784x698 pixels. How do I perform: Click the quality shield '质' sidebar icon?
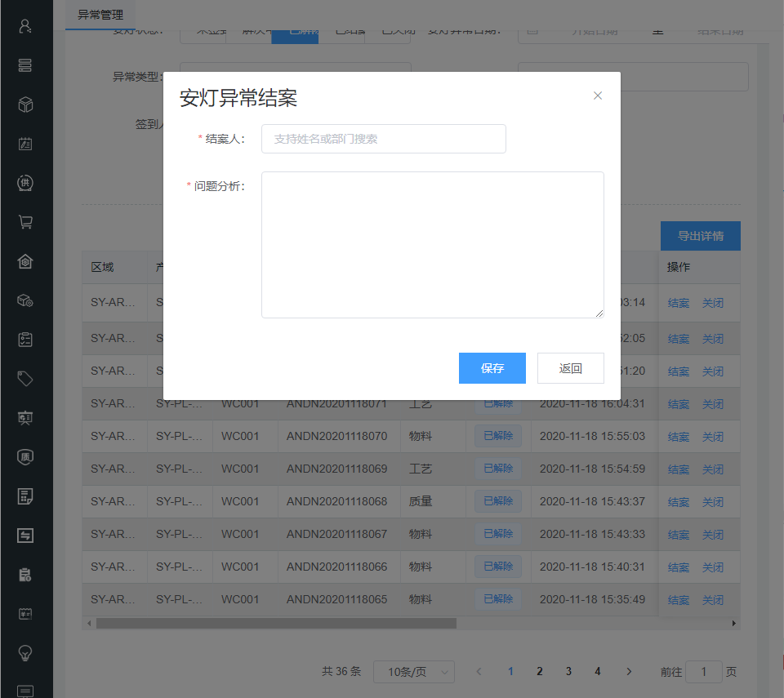click(x=25, y=456)
